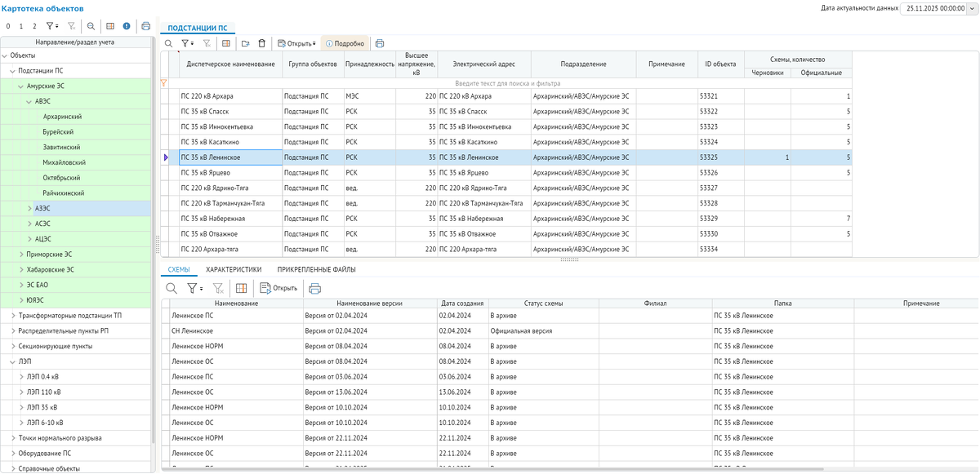
Task: Switch to the СХЕМЫ tab
Action: [178, 268]
